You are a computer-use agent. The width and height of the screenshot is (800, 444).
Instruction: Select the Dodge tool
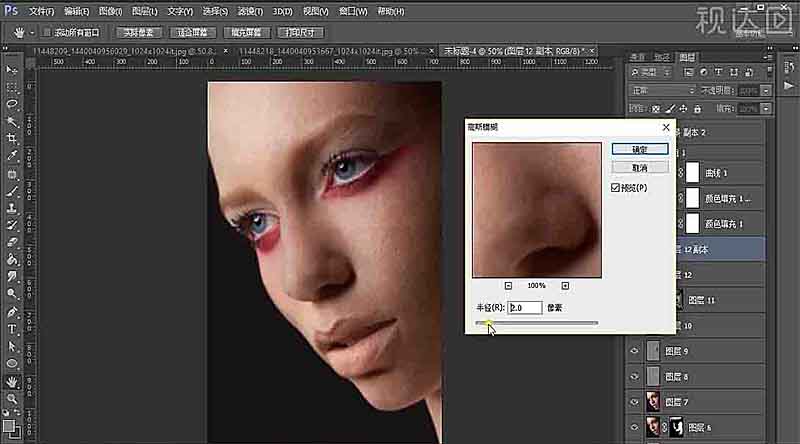[12, 294]
